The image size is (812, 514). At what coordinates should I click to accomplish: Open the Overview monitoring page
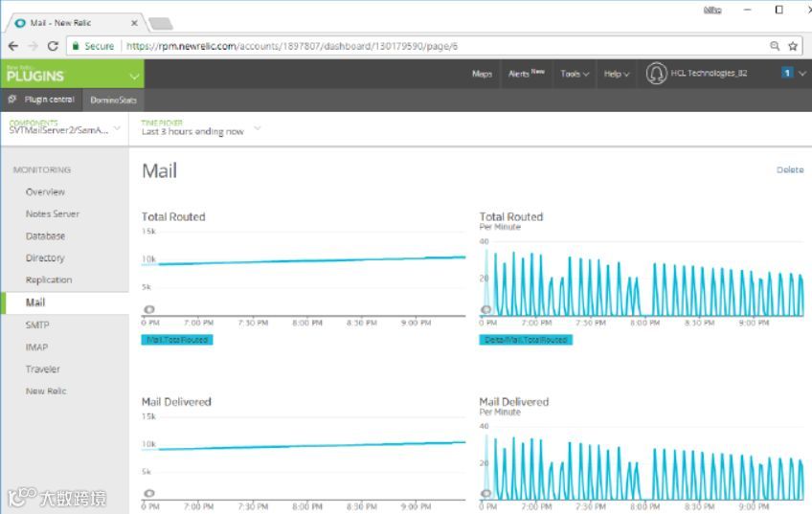46,192
